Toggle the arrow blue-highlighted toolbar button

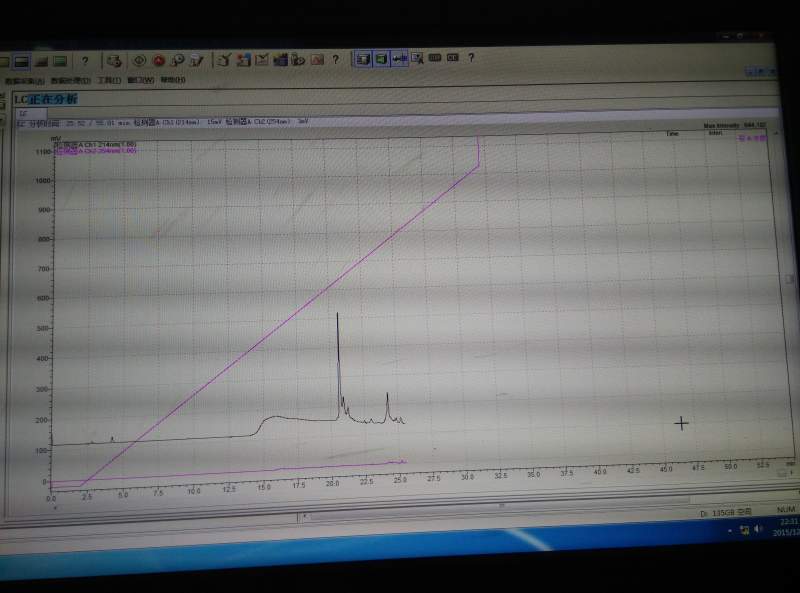pyautogui.click(x=399, y=59)
